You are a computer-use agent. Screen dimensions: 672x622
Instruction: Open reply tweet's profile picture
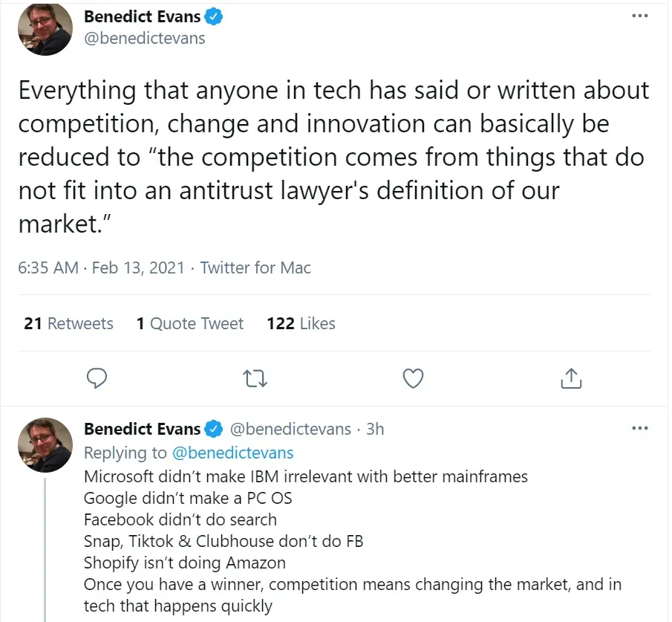45,444
